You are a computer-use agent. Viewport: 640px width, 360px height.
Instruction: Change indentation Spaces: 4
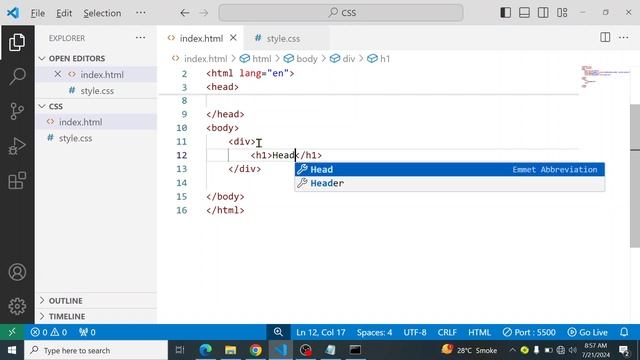(x=374, y=332)
